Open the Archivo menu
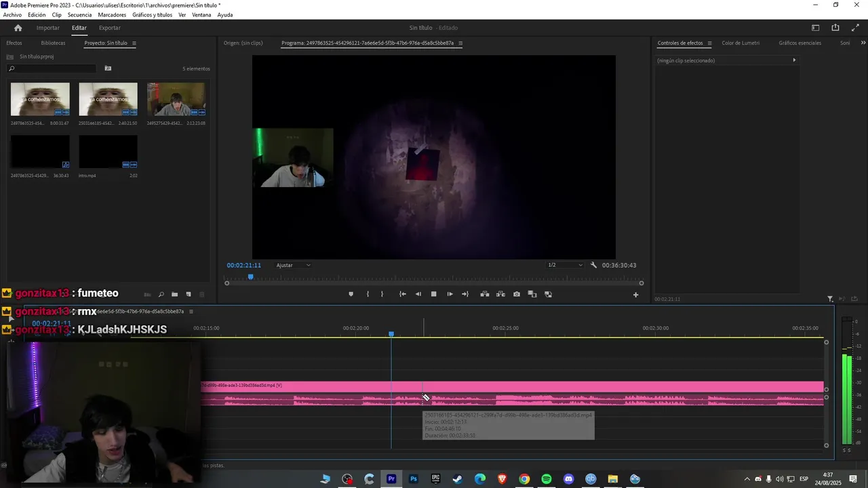 point(12,15)
